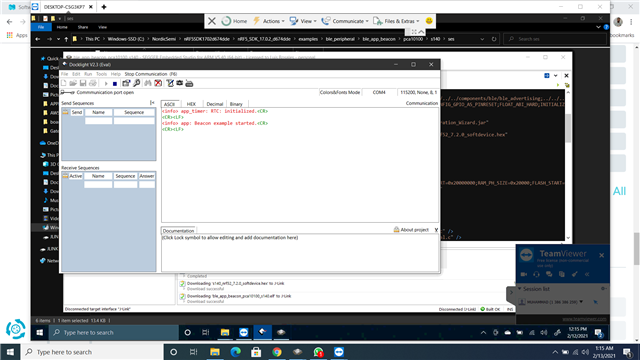Click the filter icon beside the red X
This screenshot has height=360, width=640.
click(170, 83)
